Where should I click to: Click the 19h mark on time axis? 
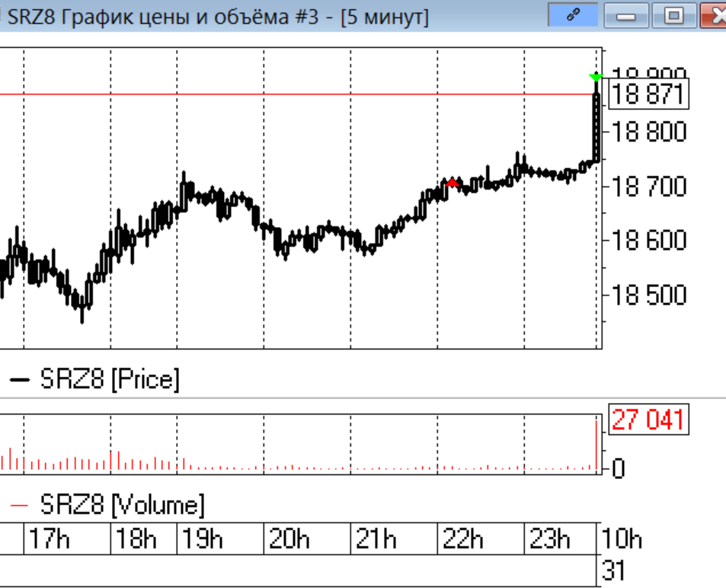click(x=202, y=539)
